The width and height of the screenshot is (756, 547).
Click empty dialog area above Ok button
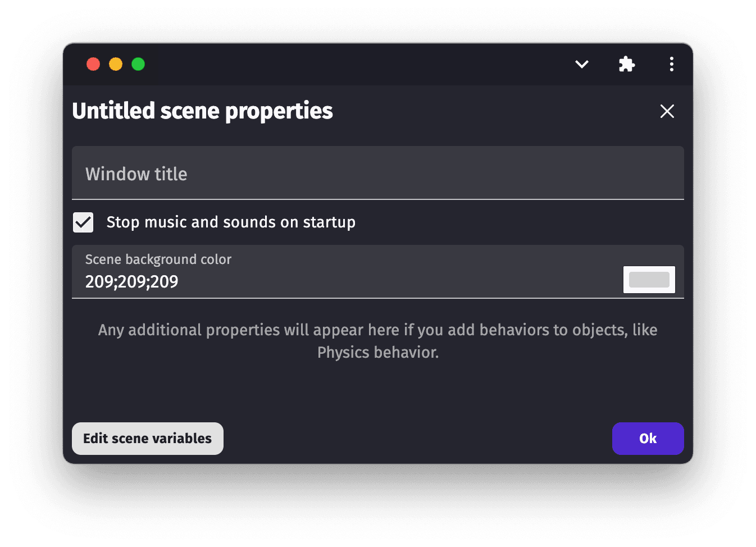tap(562, 393)
